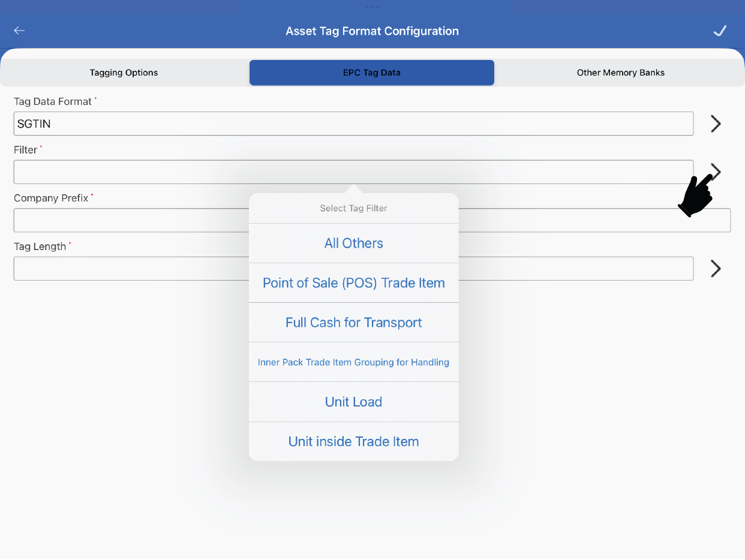Select Full Cash for Transport option
The width and height of the screenshot is (745, 560).
[x=354, y=323]
